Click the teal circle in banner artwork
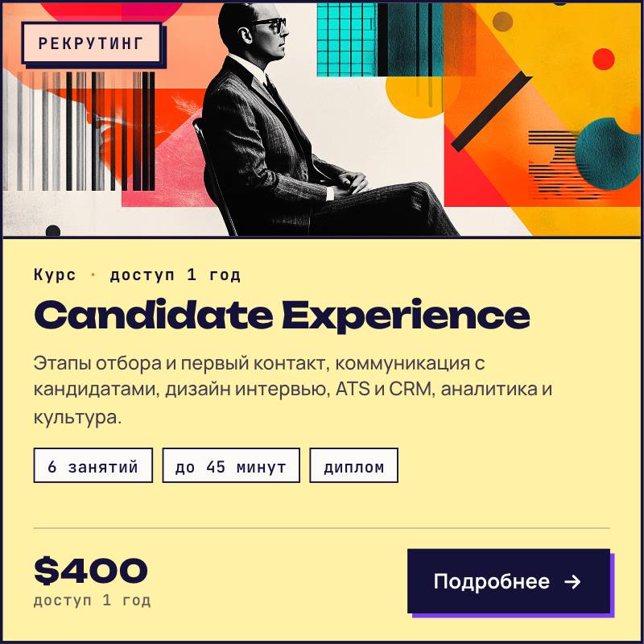Screen dimensions: 644x644 pos(609,154)
